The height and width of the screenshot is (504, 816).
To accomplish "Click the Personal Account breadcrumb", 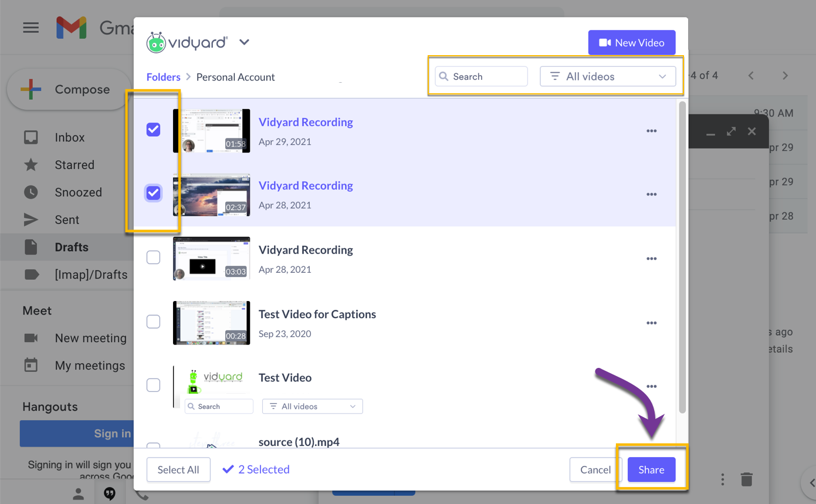I will (x=235, y=77).
